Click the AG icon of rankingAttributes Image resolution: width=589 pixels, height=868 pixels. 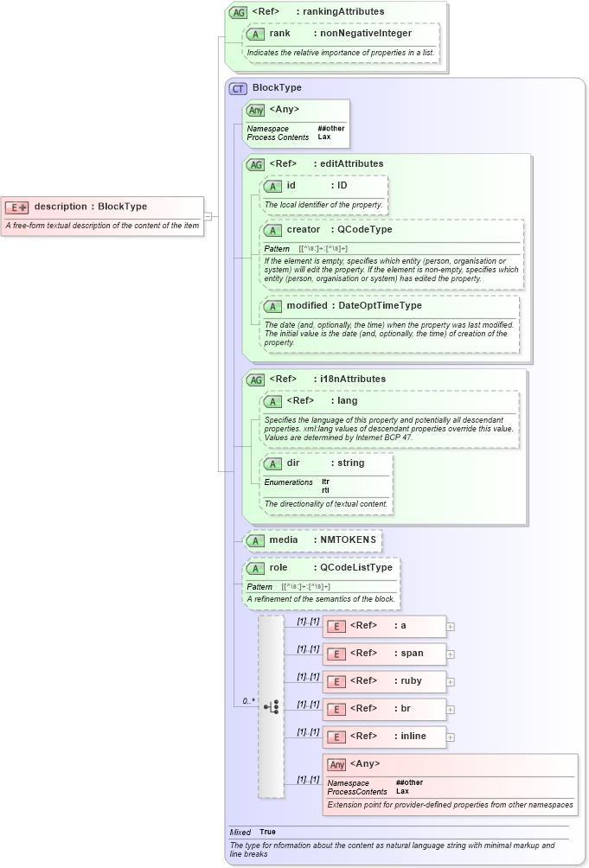pyautogui.click(x=238, y=12)
